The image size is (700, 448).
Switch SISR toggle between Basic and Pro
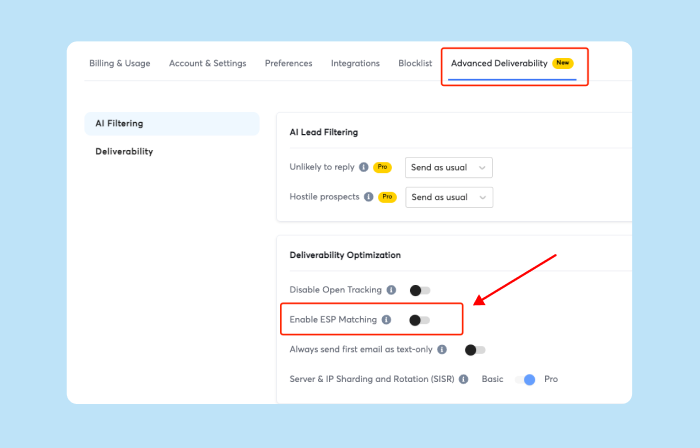[x=525, y=380]
